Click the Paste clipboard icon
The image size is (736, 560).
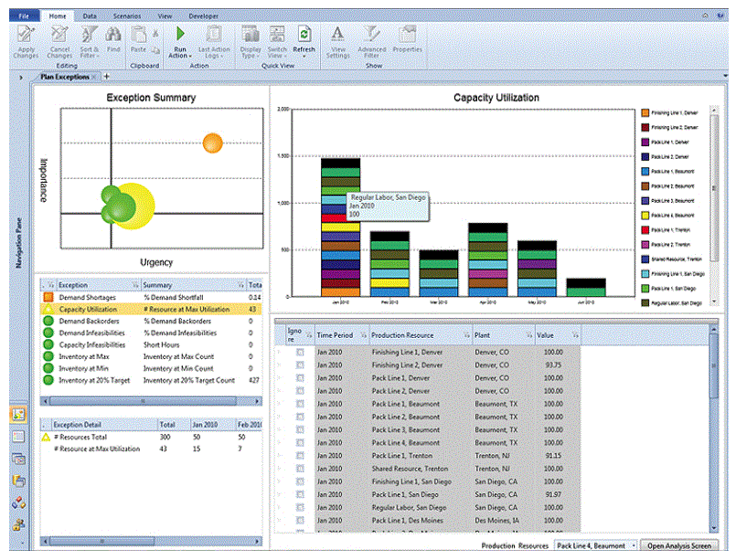tap(138, 34)
